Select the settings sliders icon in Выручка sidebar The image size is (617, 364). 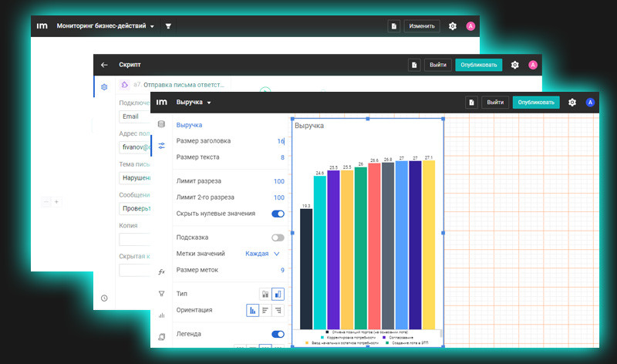161,146
